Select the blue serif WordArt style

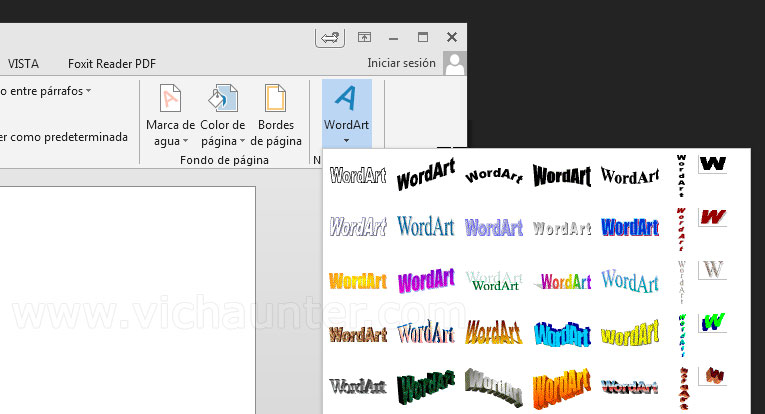coord(426,227)
